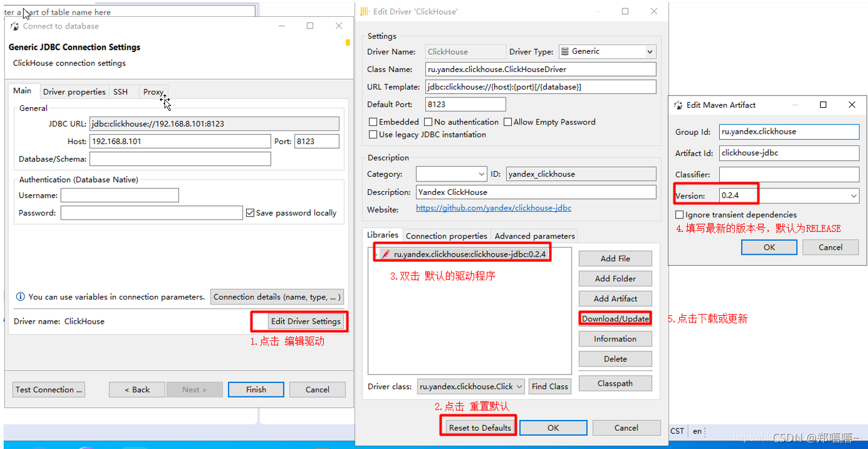
Task: Open Connection details (name, type, ...) button
Action: coord(277,297)
